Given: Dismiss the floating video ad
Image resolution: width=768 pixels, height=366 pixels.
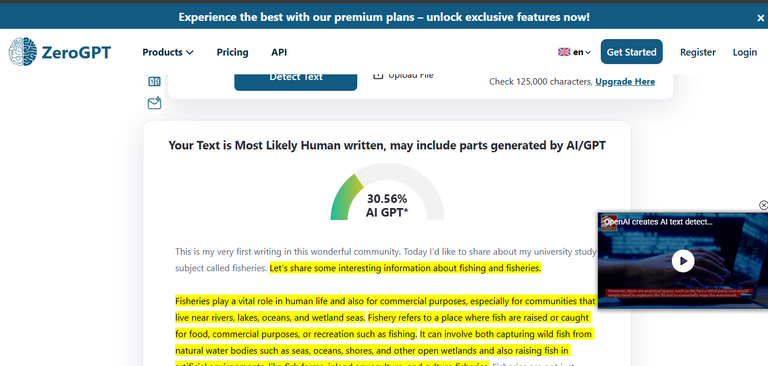Looking at the screenshot, I should (763, 205).
